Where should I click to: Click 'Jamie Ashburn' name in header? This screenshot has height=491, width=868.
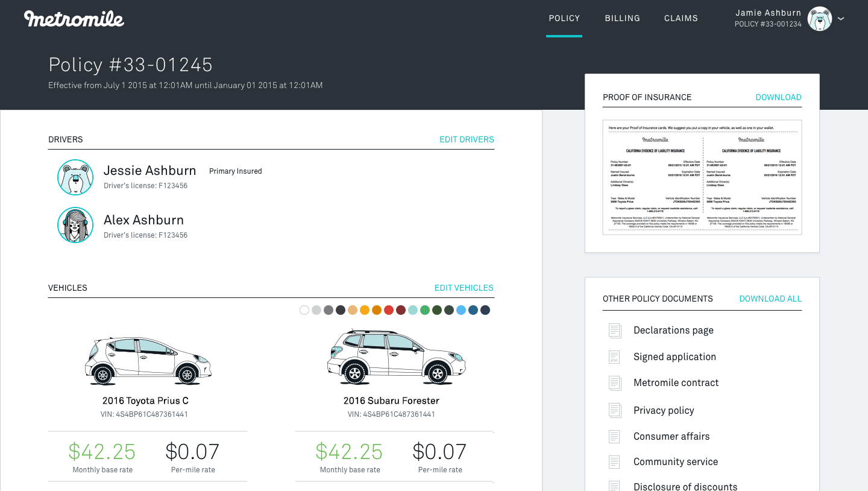[769, 13]
